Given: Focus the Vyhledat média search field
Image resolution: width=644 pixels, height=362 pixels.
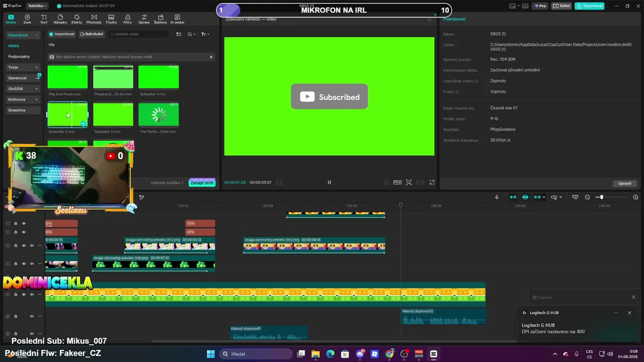Looking at the screenshot, I should (138, 34).
